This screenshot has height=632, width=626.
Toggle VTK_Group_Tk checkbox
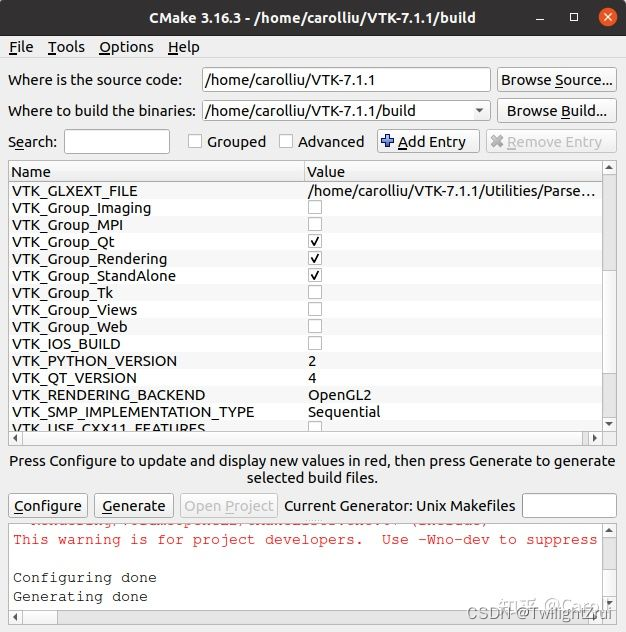(315, 293)
